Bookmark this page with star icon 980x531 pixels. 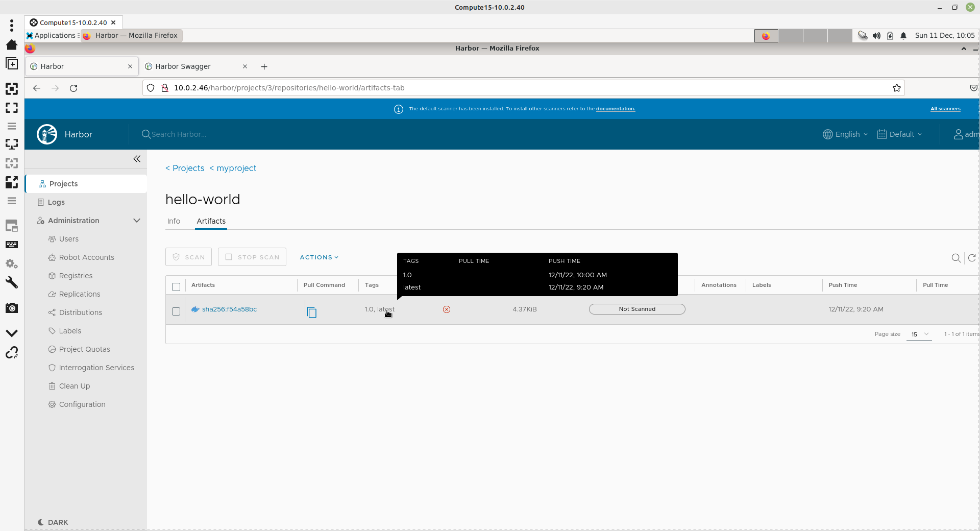tap(896, 88)
